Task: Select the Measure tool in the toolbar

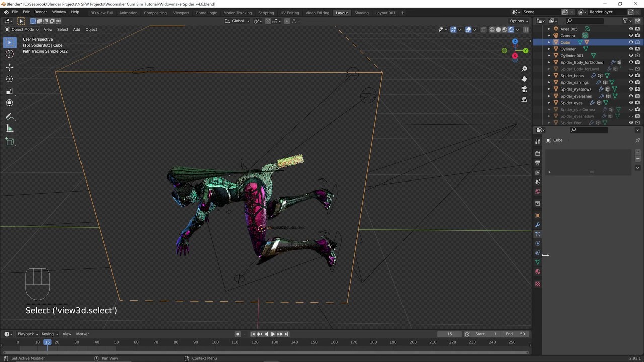Action: click(x=9, y=128)
